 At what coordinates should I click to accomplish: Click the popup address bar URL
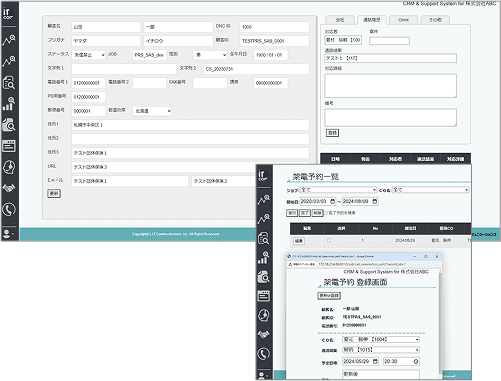pyautogui.click(x=362, y=264)
